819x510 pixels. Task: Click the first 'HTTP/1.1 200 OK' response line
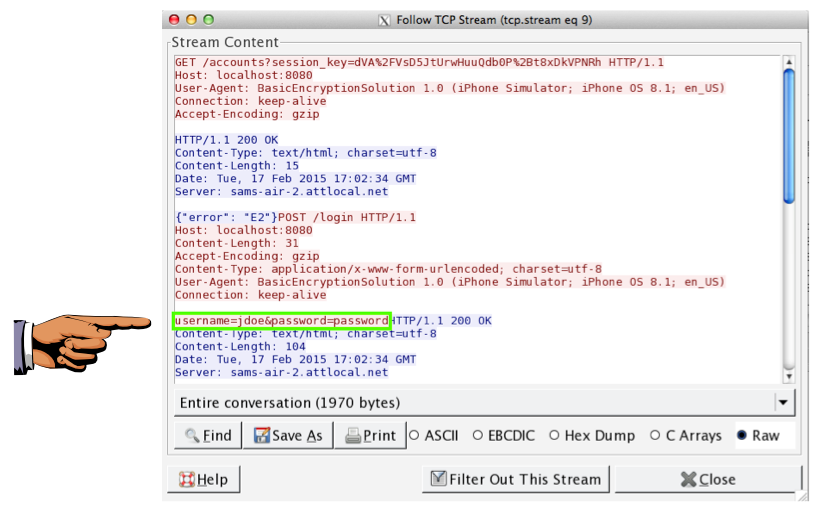[227, 140]
